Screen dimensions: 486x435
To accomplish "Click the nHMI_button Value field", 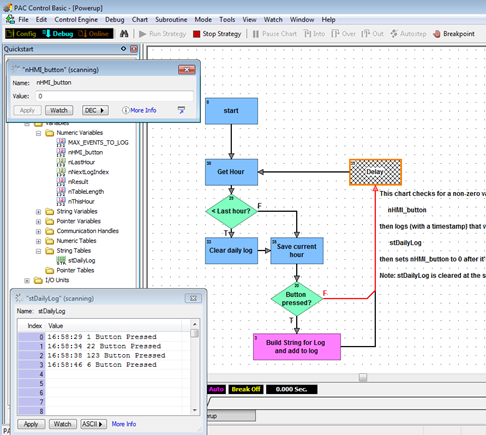I will point(114,96).
